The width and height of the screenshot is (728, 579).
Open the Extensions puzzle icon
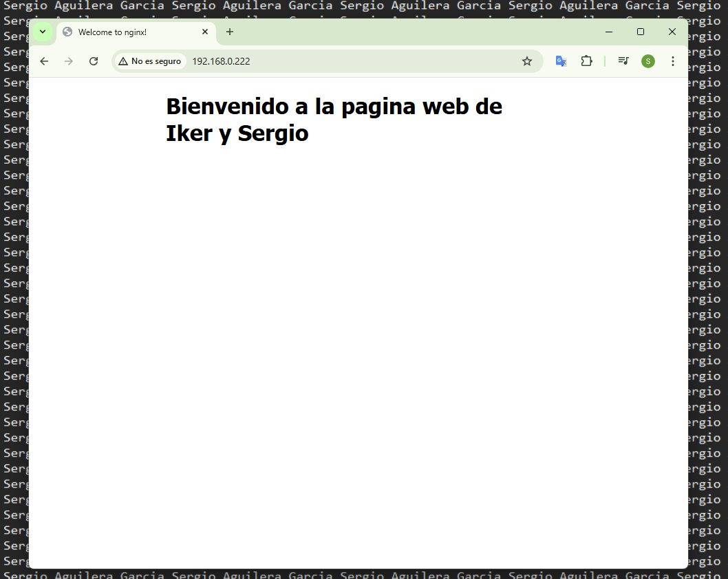(x=586, y=61)
